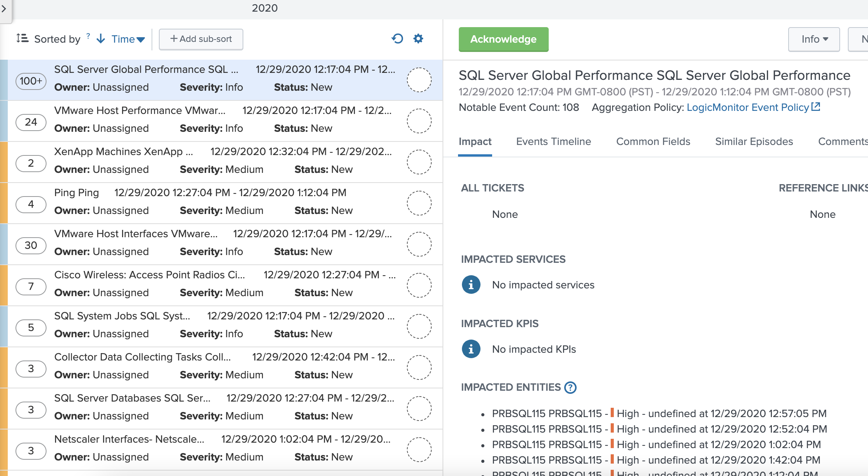868x476 pixels.
Task: Click the Sorted by help question mark
Action: tap(88, 36)
